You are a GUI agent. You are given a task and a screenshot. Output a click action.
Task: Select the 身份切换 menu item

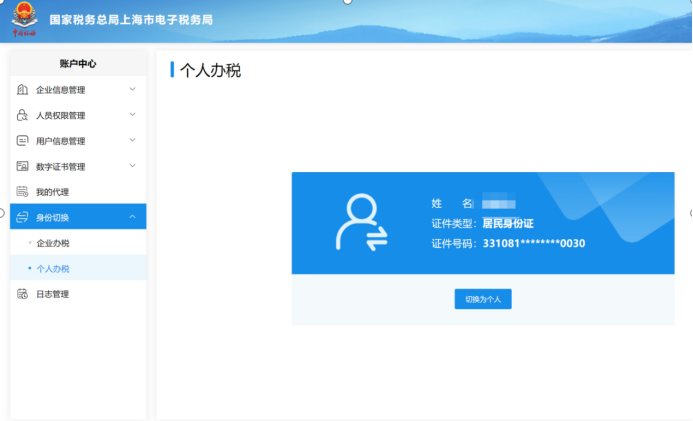pos(78,216)
